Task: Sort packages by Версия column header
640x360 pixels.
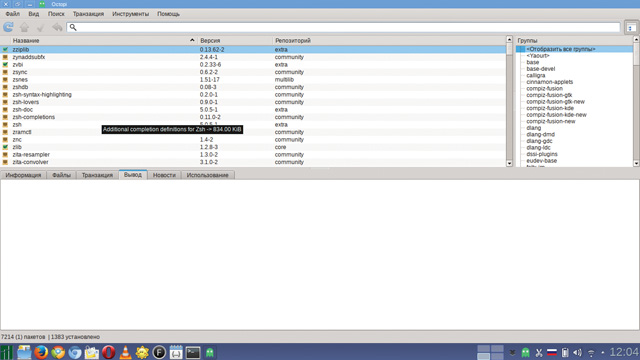Action: [235, 40]
